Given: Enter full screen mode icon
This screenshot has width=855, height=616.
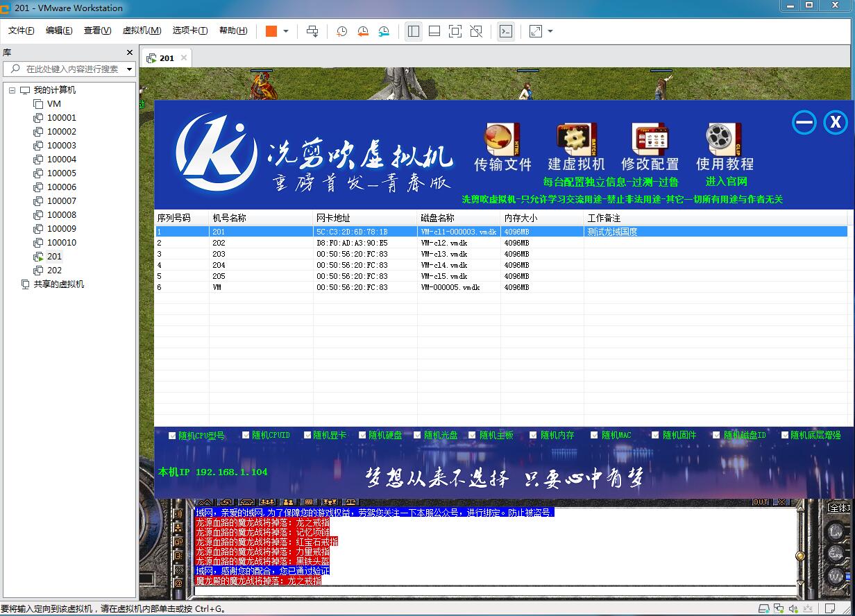Looking at the screenshot, I should point(455,31).
